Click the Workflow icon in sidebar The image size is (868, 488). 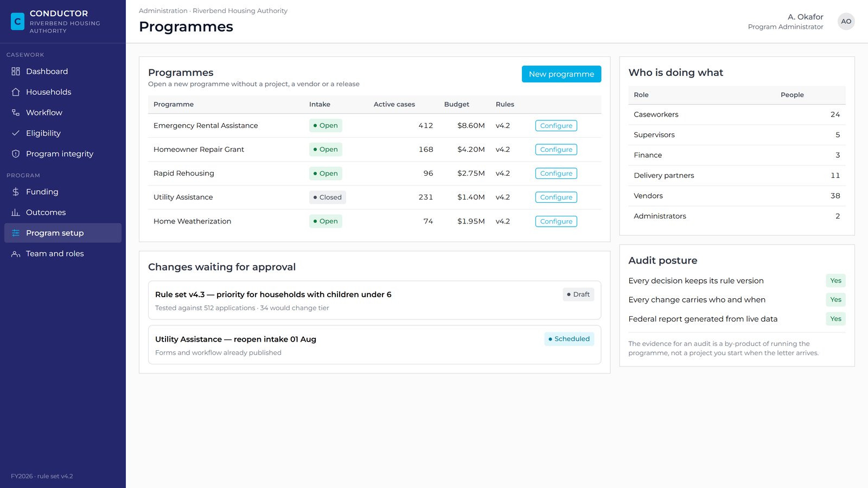16,112
